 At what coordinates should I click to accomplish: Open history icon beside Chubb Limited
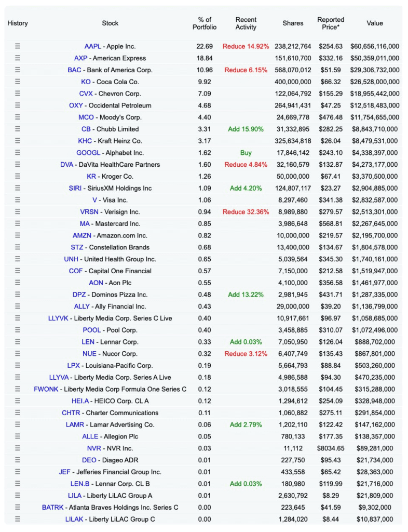click(18, 129)
